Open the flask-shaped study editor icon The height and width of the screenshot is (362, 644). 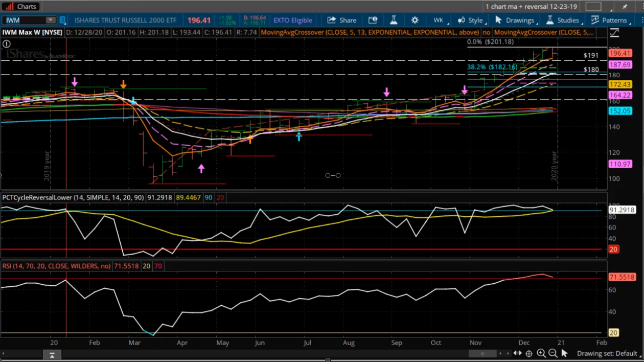coord(394,20)
